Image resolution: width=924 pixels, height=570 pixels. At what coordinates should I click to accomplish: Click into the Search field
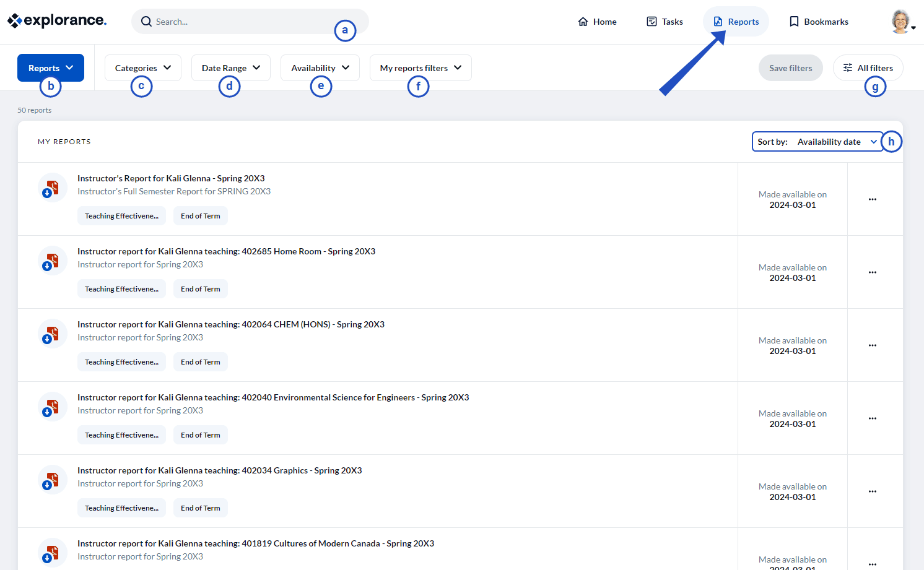(242, 22)
